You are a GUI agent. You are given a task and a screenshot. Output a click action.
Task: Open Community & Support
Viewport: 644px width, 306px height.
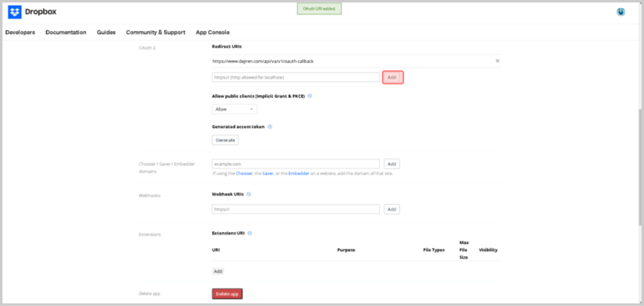(x=156, y=32)
